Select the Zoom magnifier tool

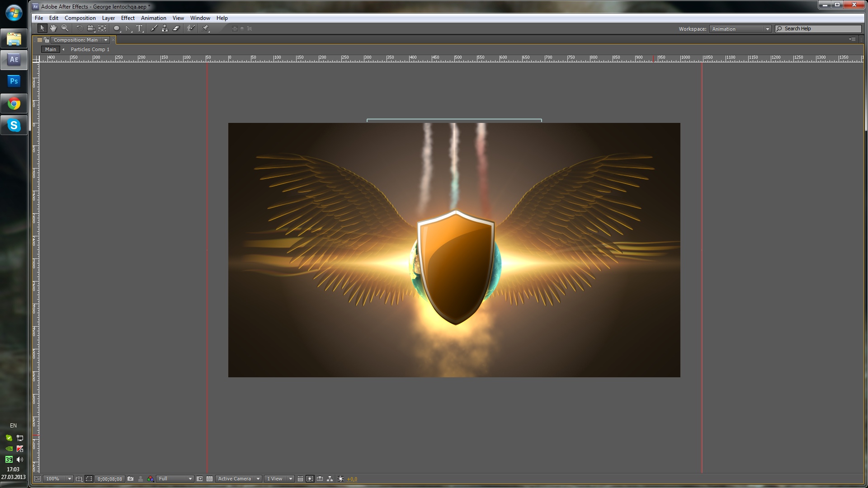point(65,28)
